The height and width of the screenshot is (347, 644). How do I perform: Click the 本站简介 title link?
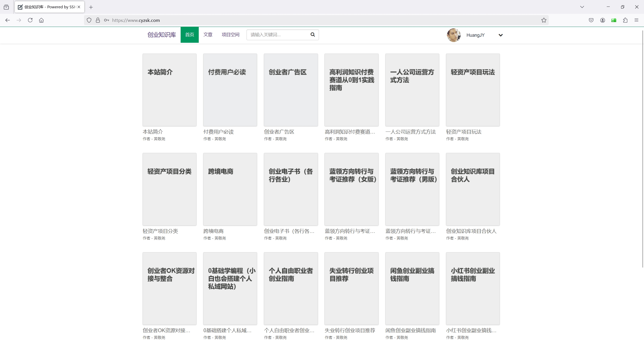click(x=153, y=132)
